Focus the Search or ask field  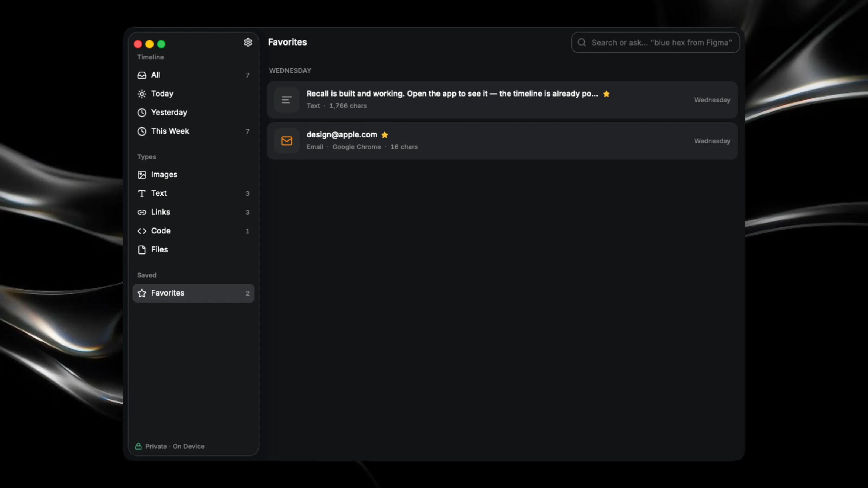coord(655,43)
